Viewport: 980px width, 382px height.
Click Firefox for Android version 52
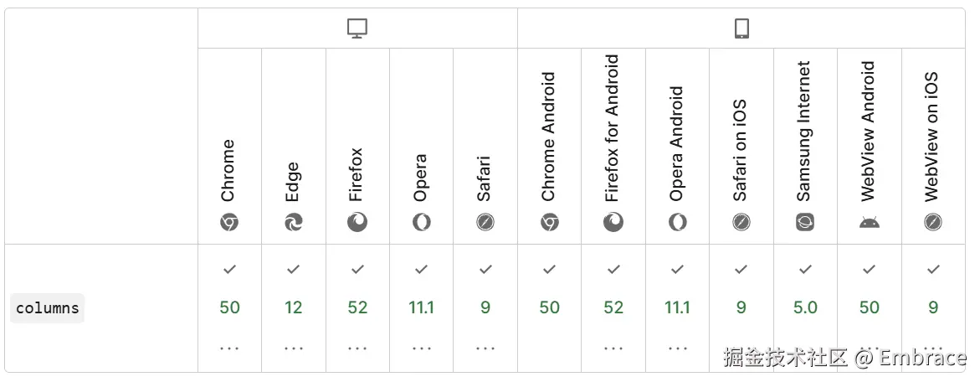613,307
